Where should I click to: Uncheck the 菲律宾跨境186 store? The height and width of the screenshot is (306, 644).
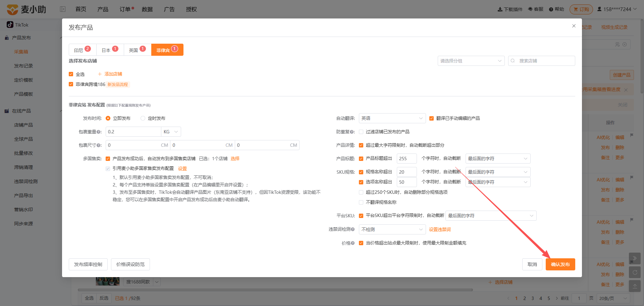(71, 84)
